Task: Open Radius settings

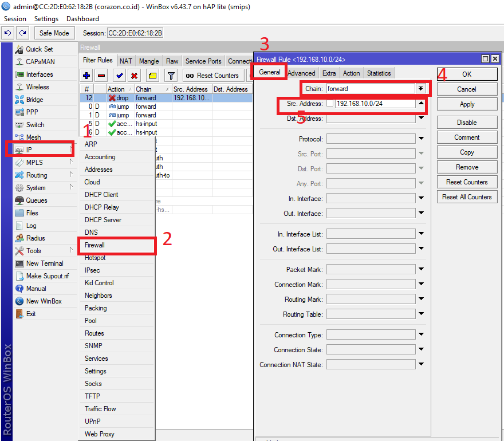Action: [36, 238]
